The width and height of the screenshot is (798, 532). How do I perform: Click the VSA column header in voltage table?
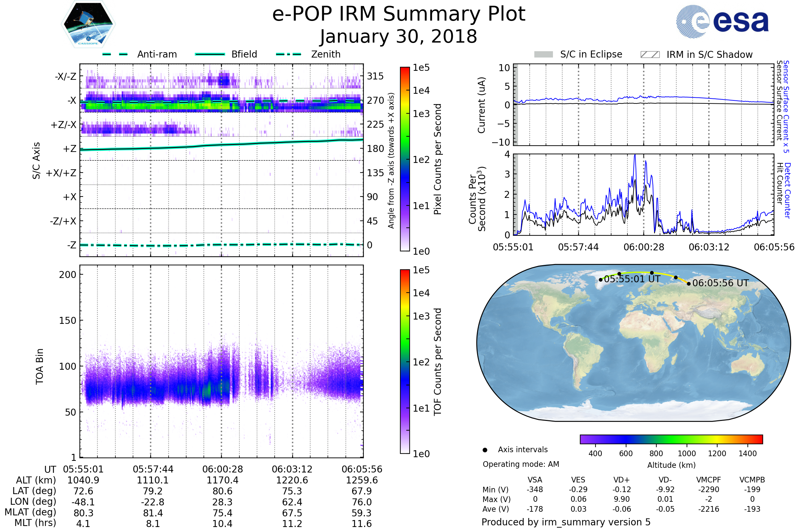pos(535,480)
